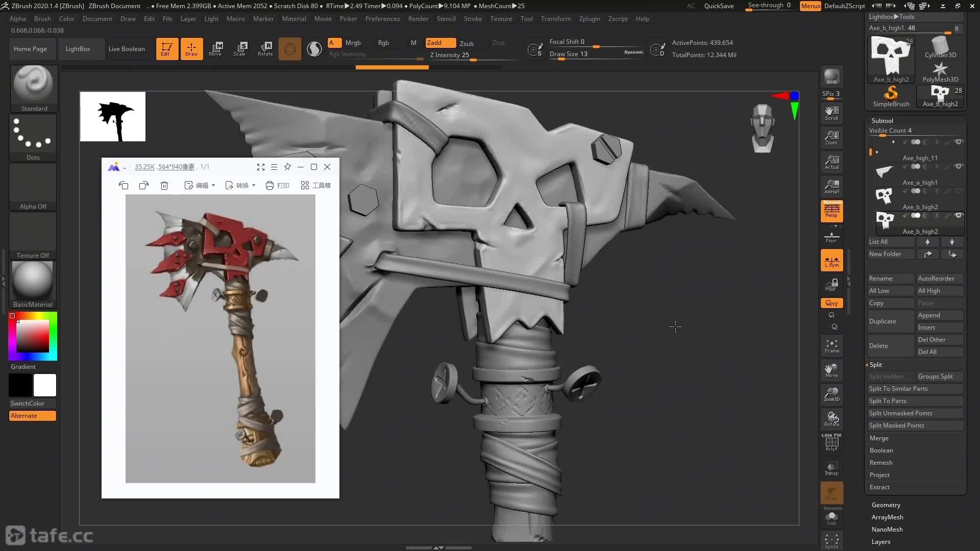Switch to the Rotate transform tool
The height and width of the screenshot is (551, 980).
[x=265, y=49]
